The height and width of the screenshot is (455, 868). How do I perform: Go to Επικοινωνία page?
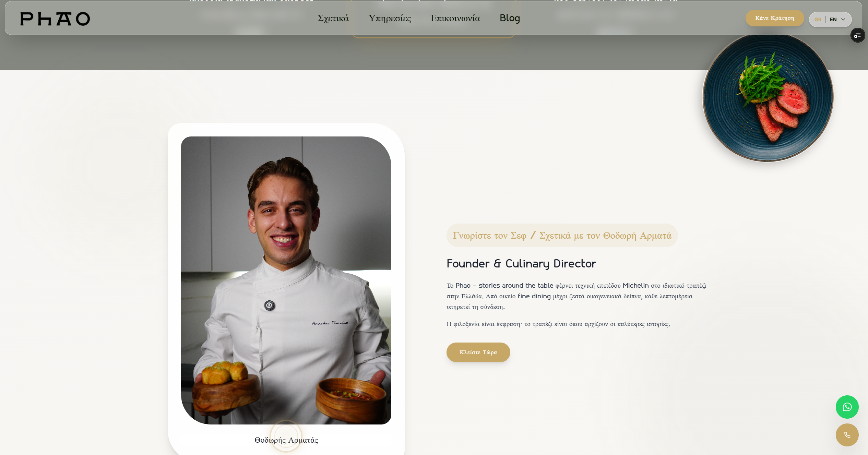point(455,18)
